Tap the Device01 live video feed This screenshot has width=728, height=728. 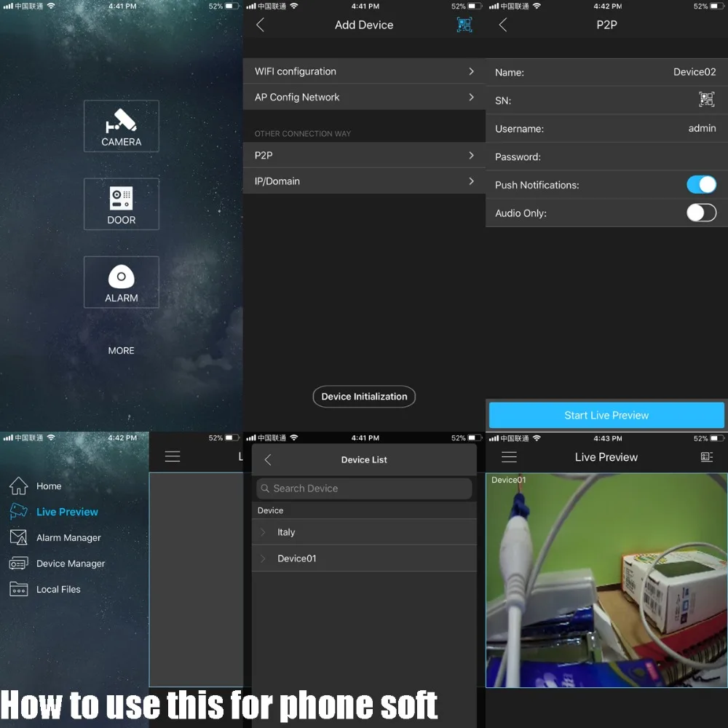click(x=606, y=580)
